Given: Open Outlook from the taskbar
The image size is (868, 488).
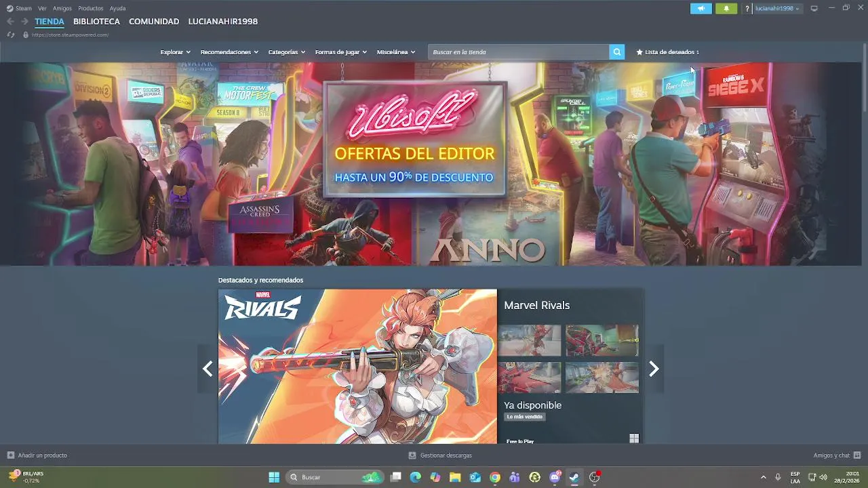Looking at the screenshot, I should pyautogui.click(x=475, y=477).
